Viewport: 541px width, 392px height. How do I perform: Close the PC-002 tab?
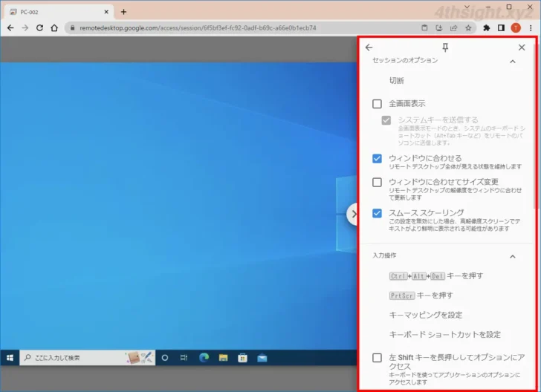click(x=106, y=12)
